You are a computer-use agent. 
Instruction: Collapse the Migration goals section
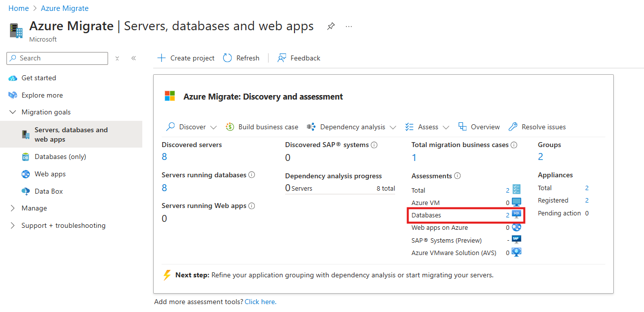12,112
